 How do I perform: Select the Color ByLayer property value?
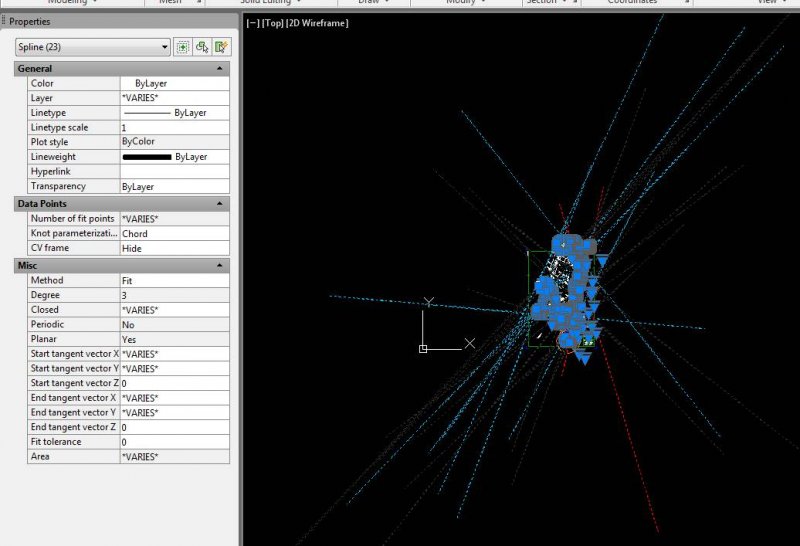pos(174,84)
